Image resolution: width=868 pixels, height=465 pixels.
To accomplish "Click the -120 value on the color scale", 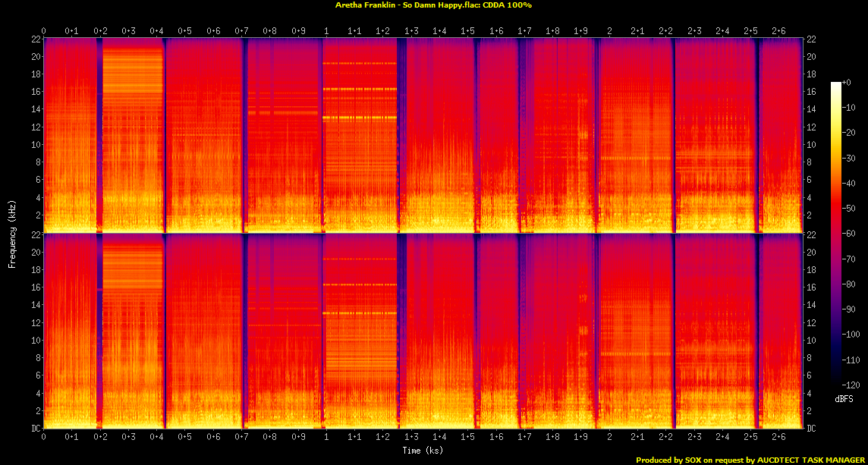I will pos(852,385).
